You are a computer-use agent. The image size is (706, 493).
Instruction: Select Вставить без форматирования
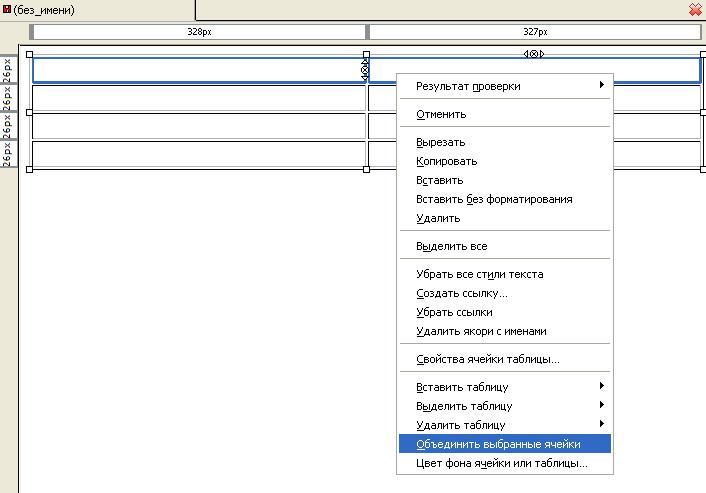(x=505, y=199)
